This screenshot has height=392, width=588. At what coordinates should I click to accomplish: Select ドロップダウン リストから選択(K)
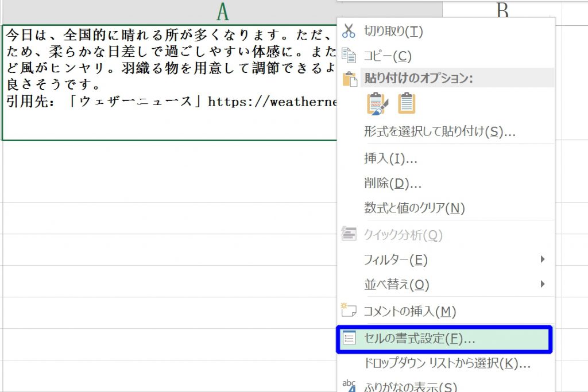[x=447, y=363]
